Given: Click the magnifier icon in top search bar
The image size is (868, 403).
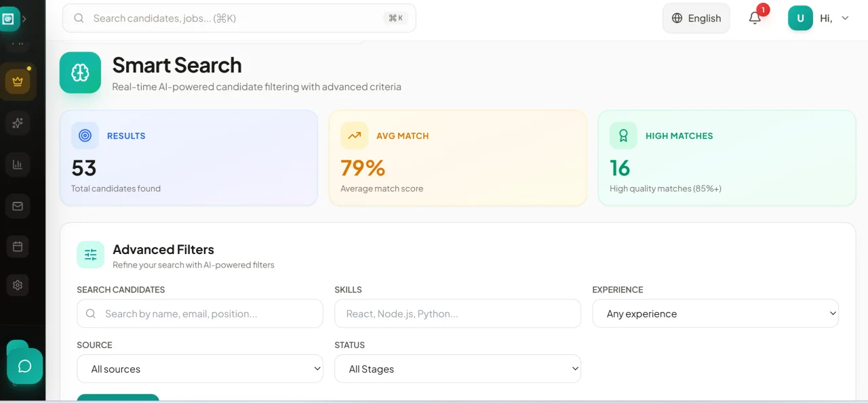Looking at the screenshot, I should pos(79,18).
